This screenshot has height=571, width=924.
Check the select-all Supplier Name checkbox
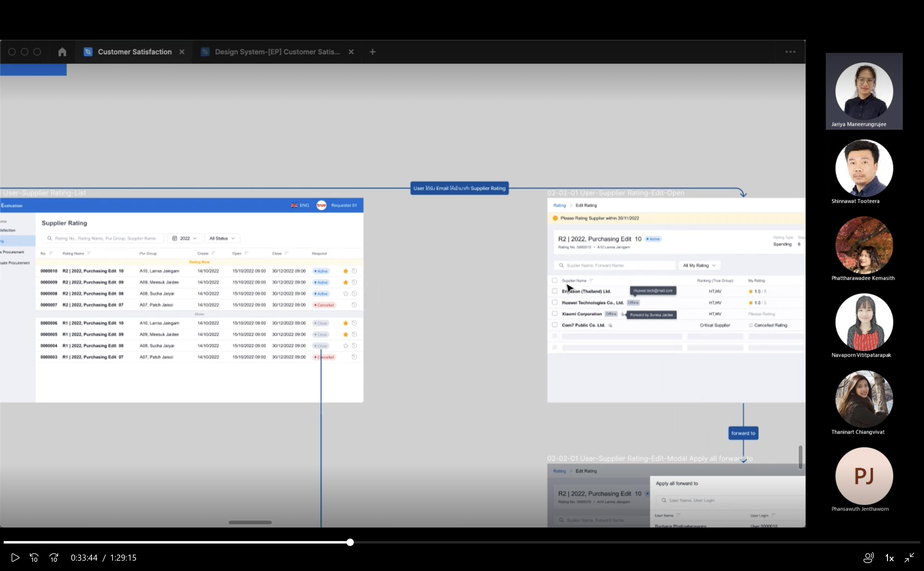tap(555, 280)
